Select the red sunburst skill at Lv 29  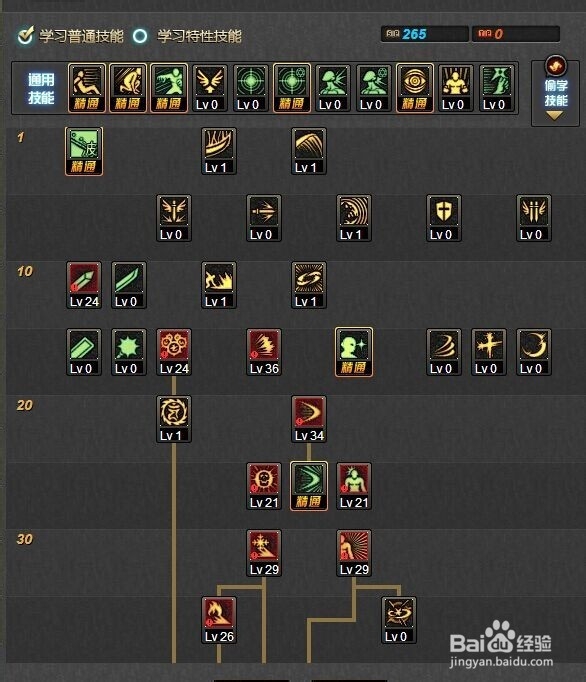point(354,553)
